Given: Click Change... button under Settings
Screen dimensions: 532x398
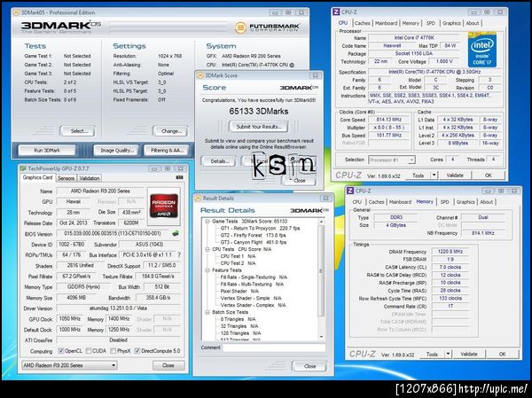Looking at the screenshot, I should pyautogui.click(x=170, y=131).
